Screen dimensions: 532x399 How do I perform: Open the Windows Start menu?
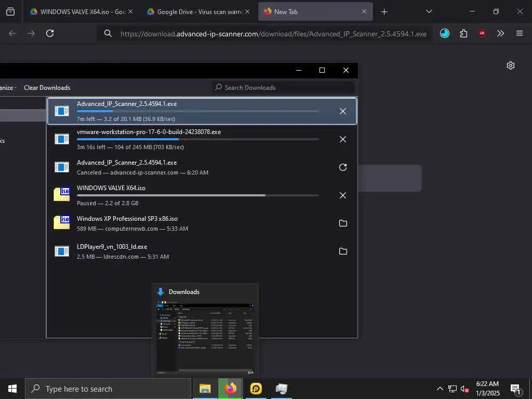12,389
